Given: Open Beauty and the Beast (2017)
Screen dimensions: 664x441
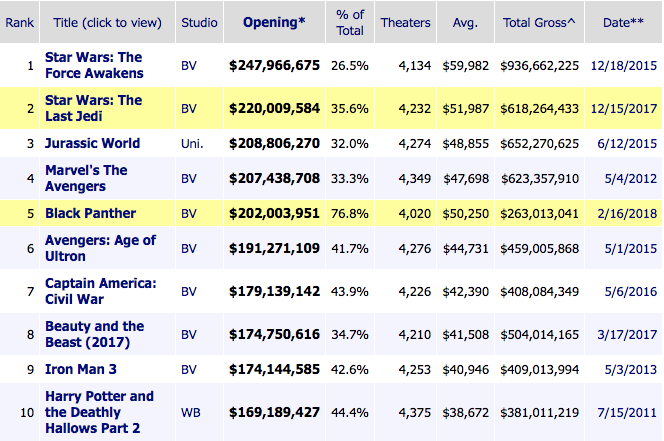Looking at the screenshot, I should [95, 334].
